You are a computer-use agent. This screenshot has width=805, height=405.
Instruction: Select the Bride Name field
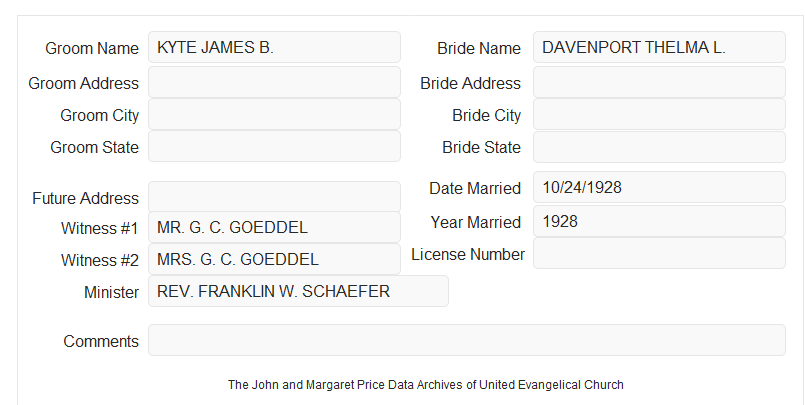click(x=659, y=47)
